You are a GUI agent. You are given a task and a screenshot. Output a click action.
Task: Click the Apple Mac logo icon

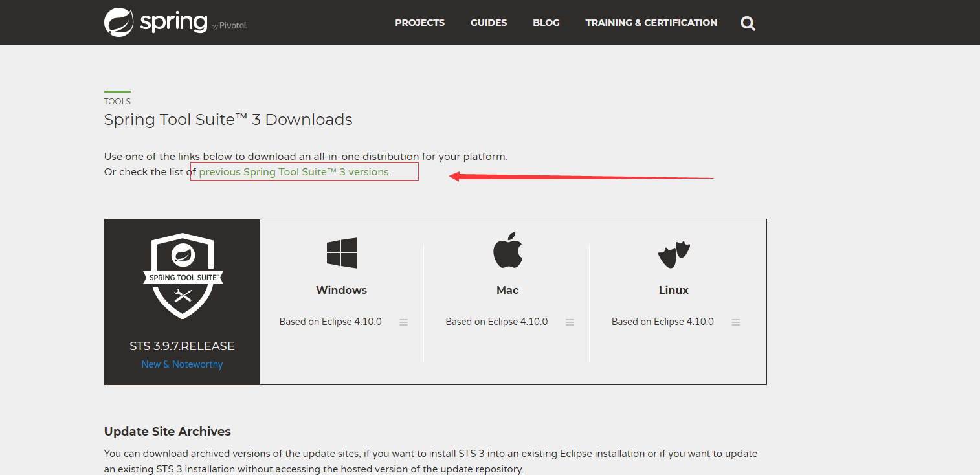click(507, 250)
